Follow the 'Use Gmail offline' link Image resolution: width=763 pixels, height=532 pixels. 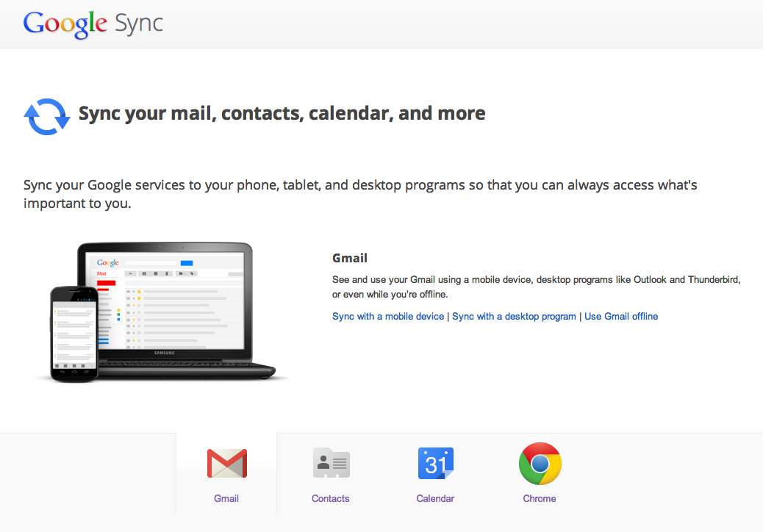point(621,317)
